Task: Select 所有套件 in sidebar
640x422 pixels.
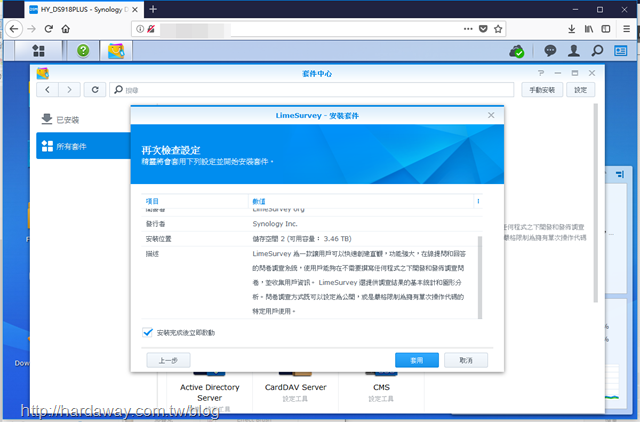Action: pos(83,146)
